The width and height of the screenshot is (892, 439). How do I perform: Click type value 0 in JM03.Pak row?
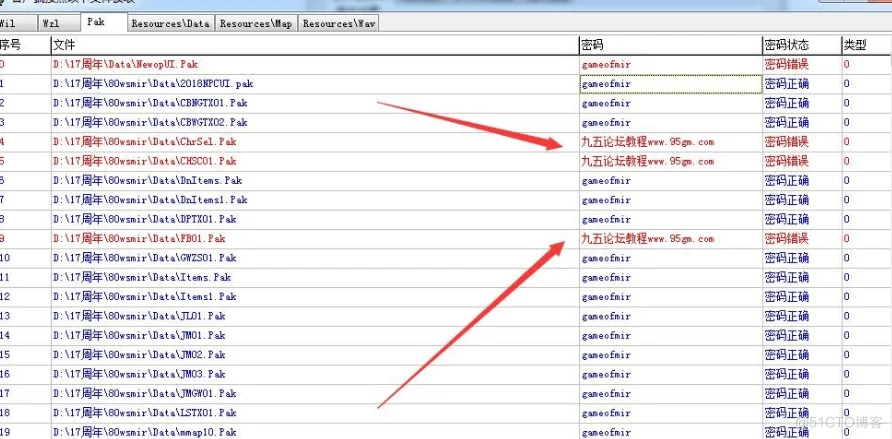[846, 374]
